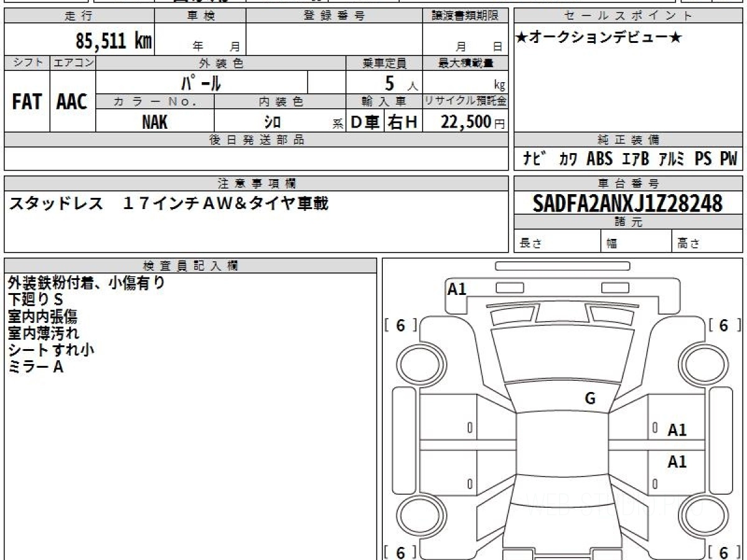The width and height of the screenshot is (747, 560).
Task: Select the セールスポイント heading
Action: 628,16
